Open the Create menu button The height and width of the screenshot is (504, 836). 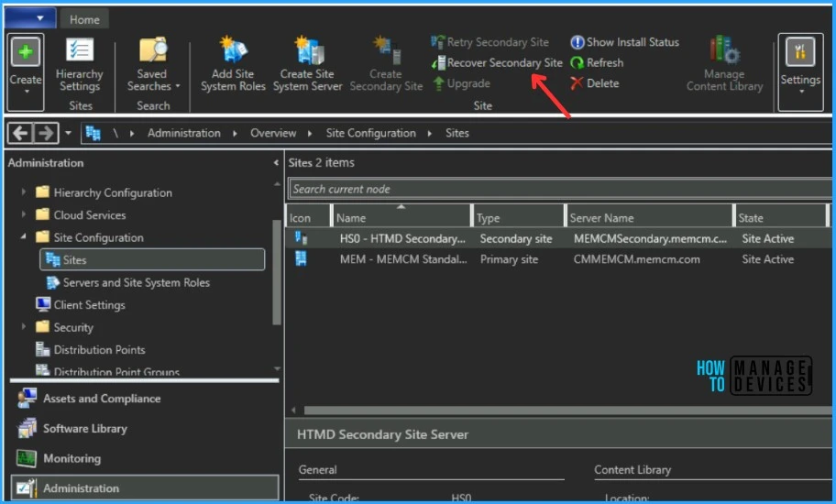click(26, 71)
